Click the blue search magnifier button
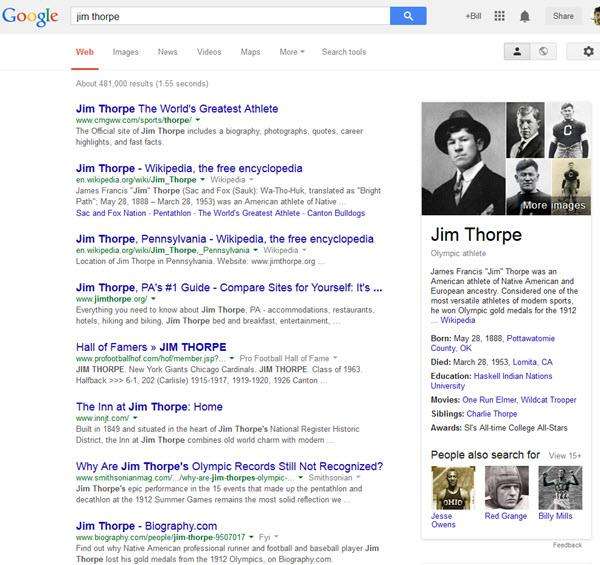 [408, 16]
